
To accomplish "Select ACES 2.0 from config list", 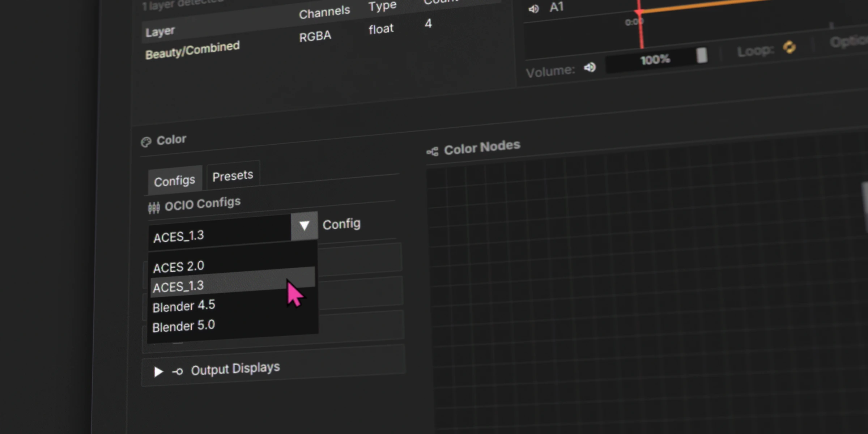I will tap(179, 267).
